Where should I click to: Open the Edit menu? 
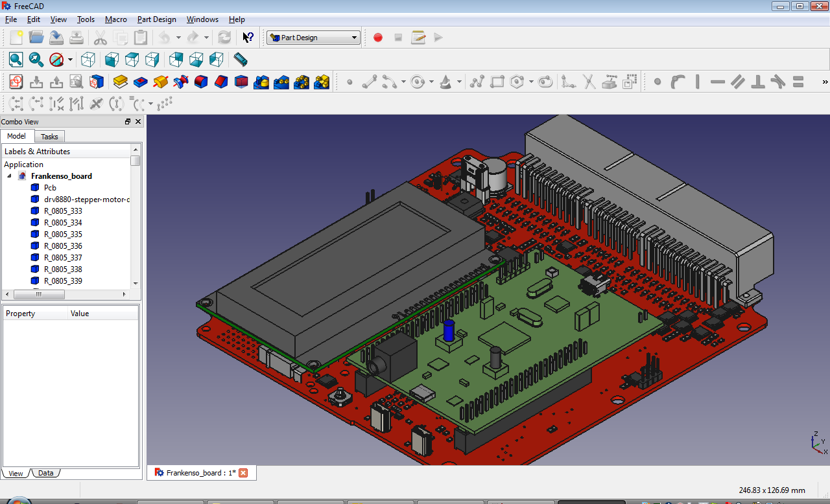tap(34, 19)
